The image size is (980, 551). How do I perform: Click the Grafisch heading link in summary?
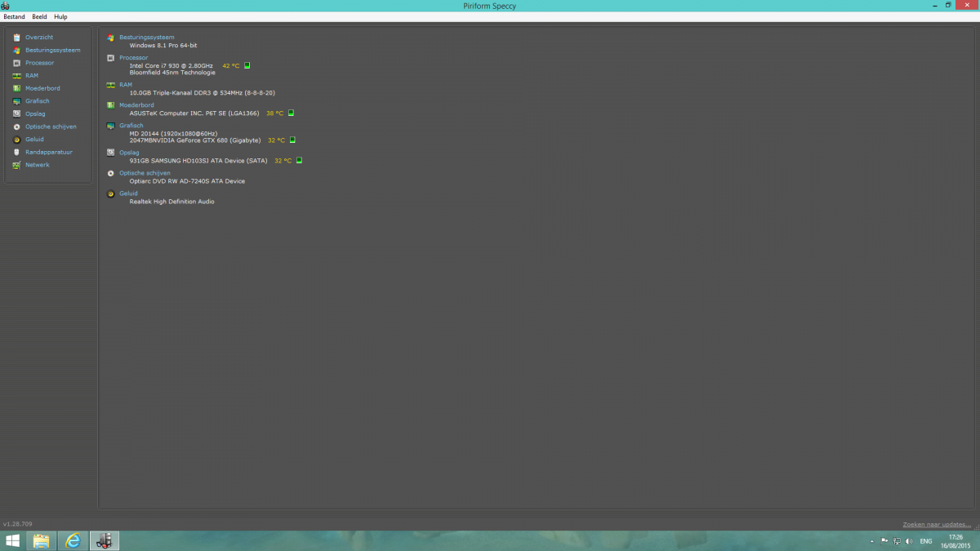click(x=131, y=126)
